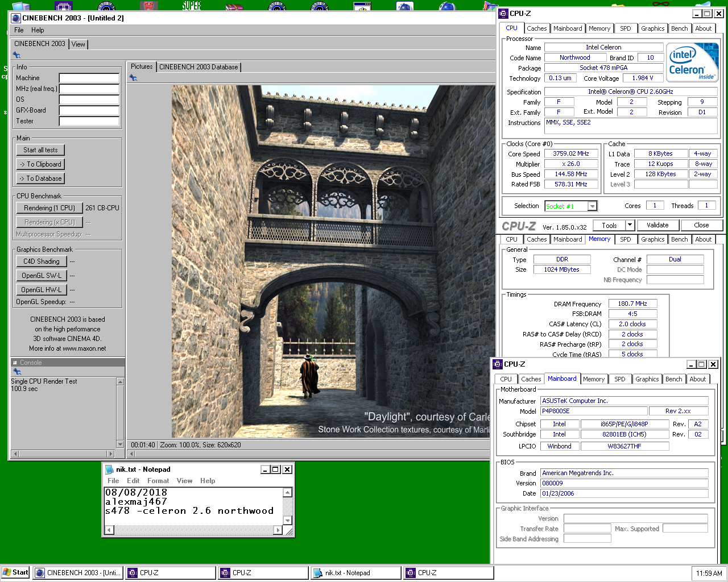
Task: Click the GFX-Board input field
Action: pyautogui.click(x=89, y=110)
